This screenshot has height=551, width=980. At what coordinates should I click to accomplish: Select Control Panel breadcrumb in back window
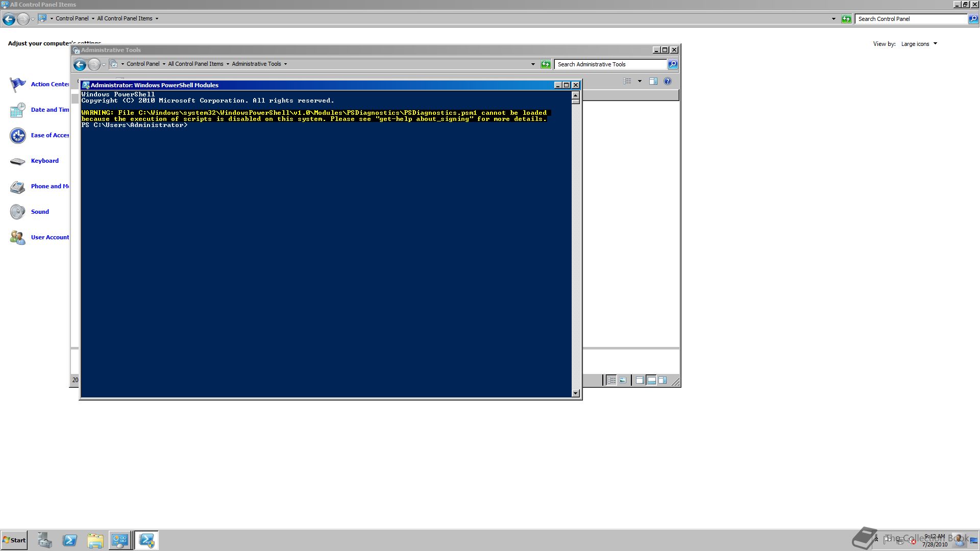click(72, 19)
